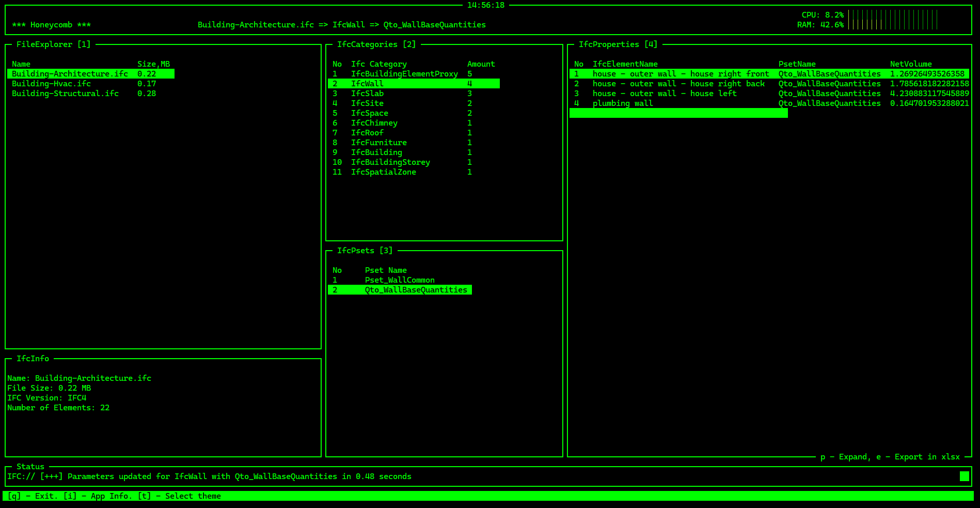This screenshot has height=508, width=980.
Task: Select Qto_WallBaseQuantities in the IfcPsets list
Action: [400, 290]
